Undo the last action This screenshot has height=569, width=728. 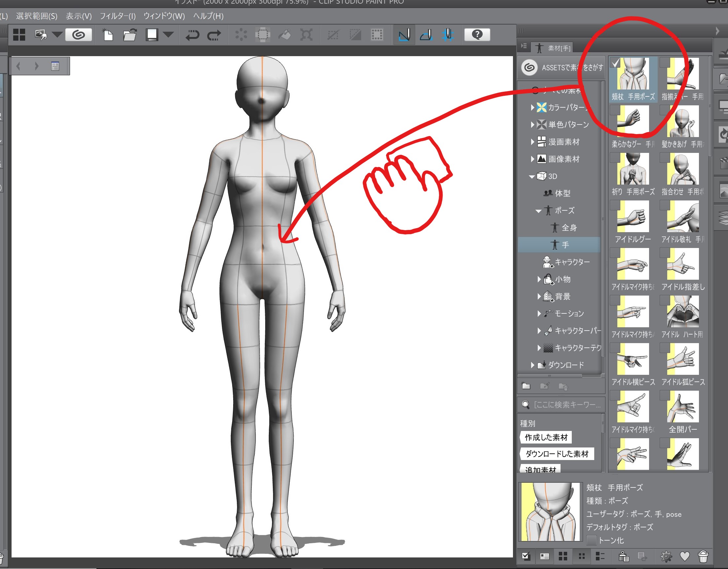pyautogui.click(x=192, y=35)
